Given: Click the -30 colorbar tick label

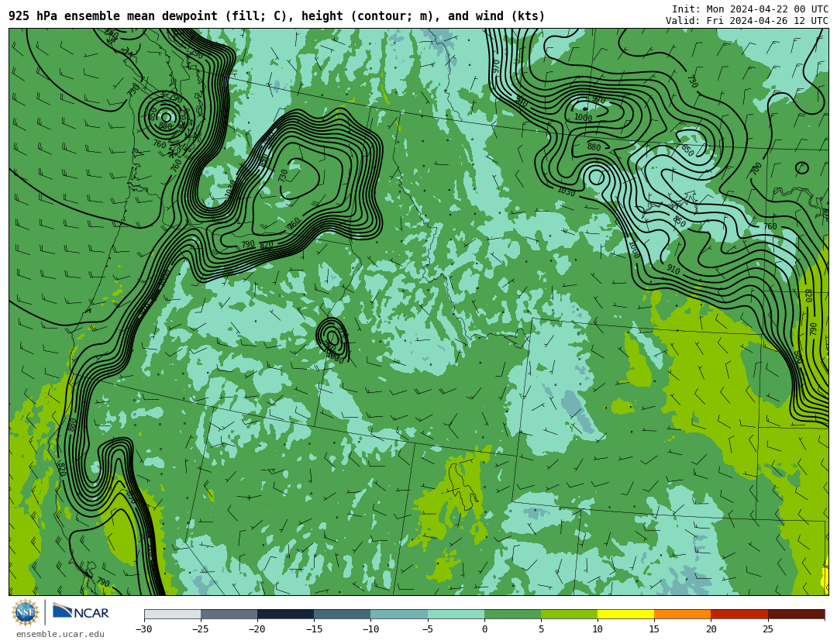Looking at the screenshot, I should [x=143, y=629].
